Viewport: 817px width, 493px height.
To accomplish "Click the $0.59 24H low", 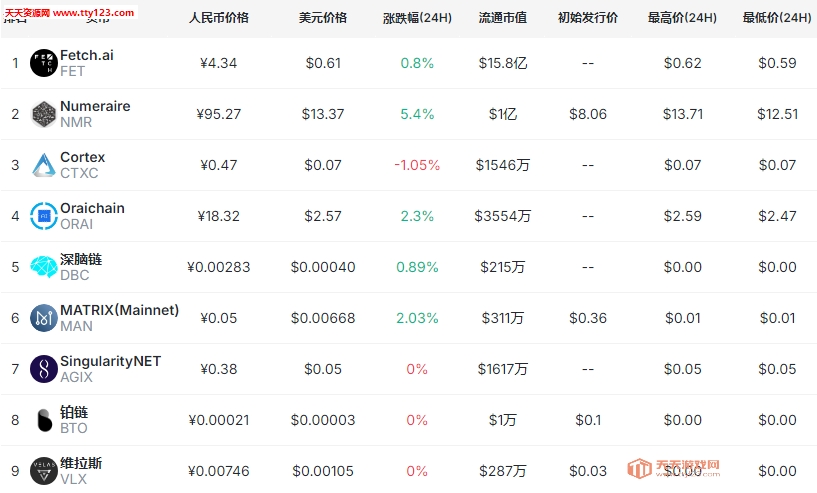I will click(x=777, y=63).
